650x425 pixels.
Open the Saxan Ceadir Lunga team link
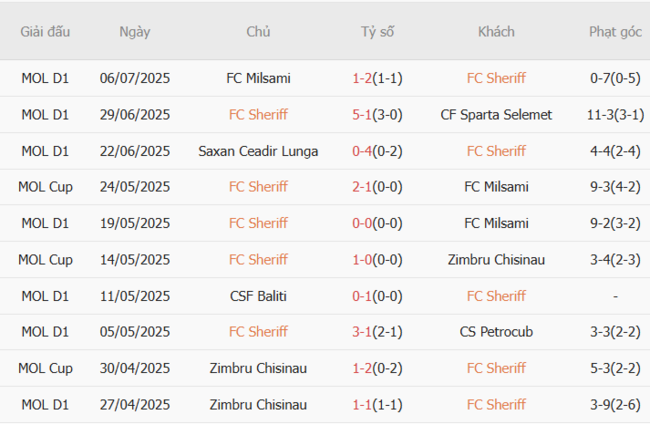pyautogui.click(x=258, y=151)
